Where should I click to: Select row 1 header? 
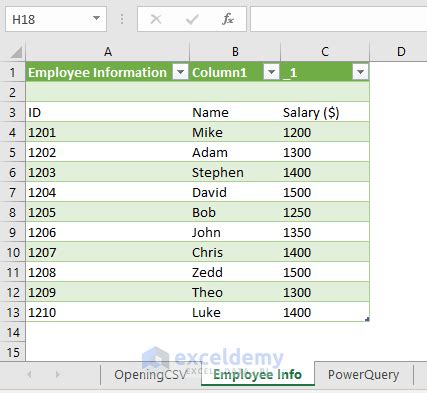click(x=13, y=72)
